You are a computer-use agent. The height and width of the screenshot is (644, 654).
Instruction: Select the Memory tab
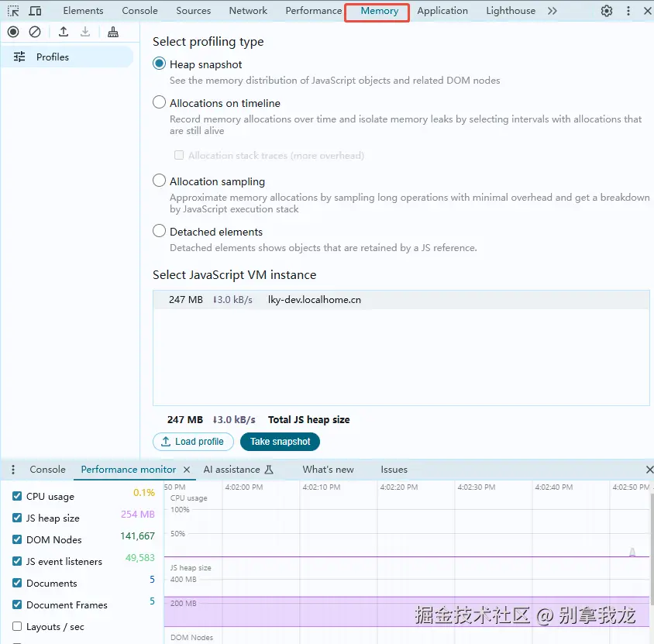coord(379,11)
